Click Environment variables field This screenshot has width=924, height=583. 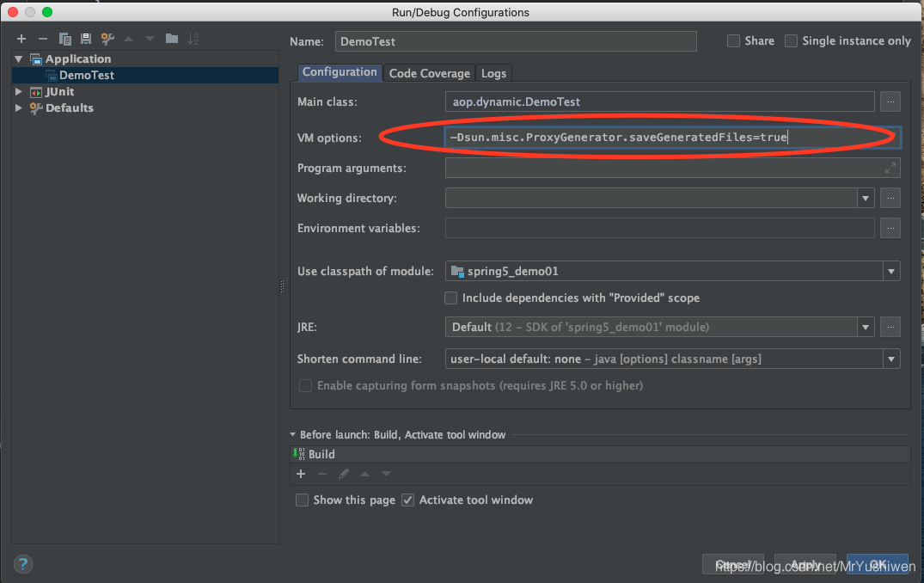pos(659,228)
